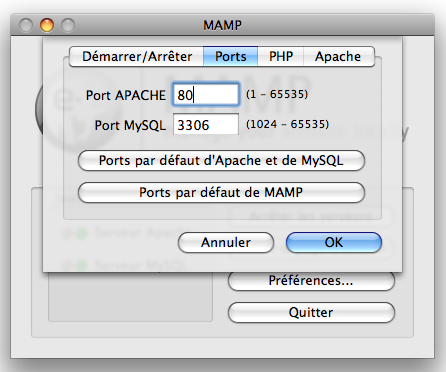Select the Ports tab
Screen dimensions: 446x372
[230, 56]
